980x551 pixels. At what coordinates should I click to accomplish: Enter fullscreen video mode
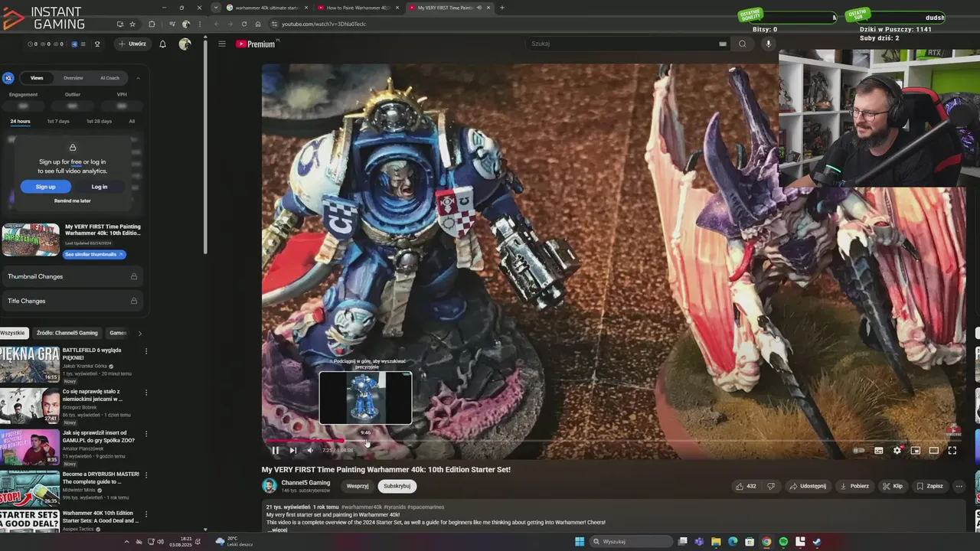pyautogui.click(x=952, y=450)
